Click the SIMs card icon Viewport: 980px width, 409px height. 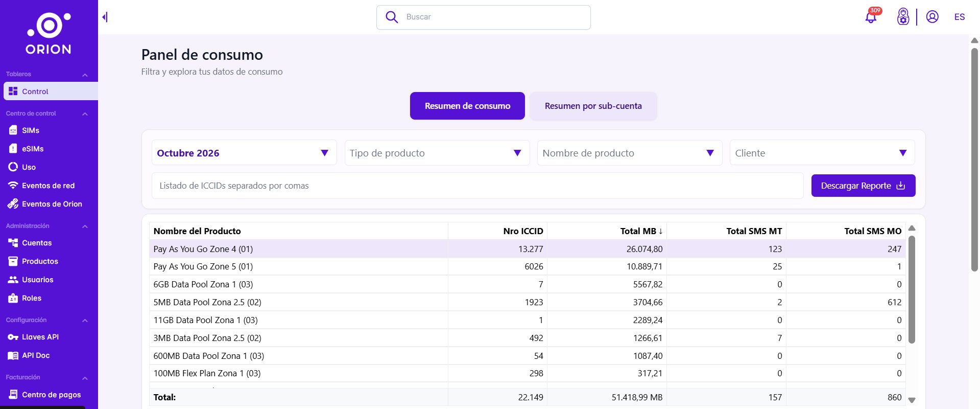pyautogui.click(x=13, y=130)
